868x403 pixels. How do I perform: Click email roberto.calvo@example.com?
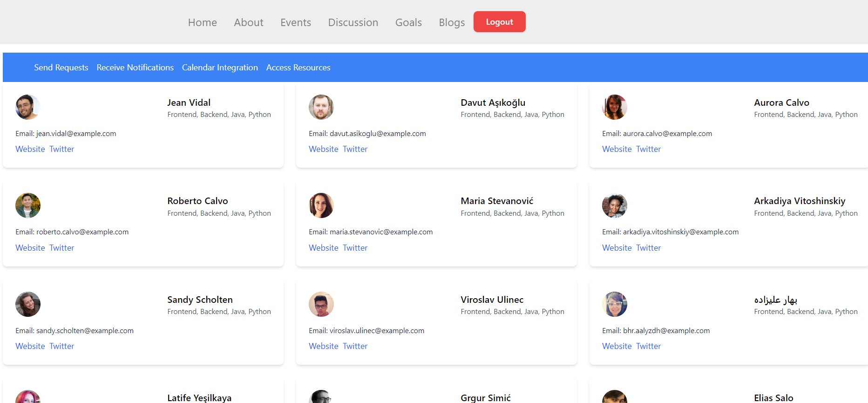click(82, 232)
